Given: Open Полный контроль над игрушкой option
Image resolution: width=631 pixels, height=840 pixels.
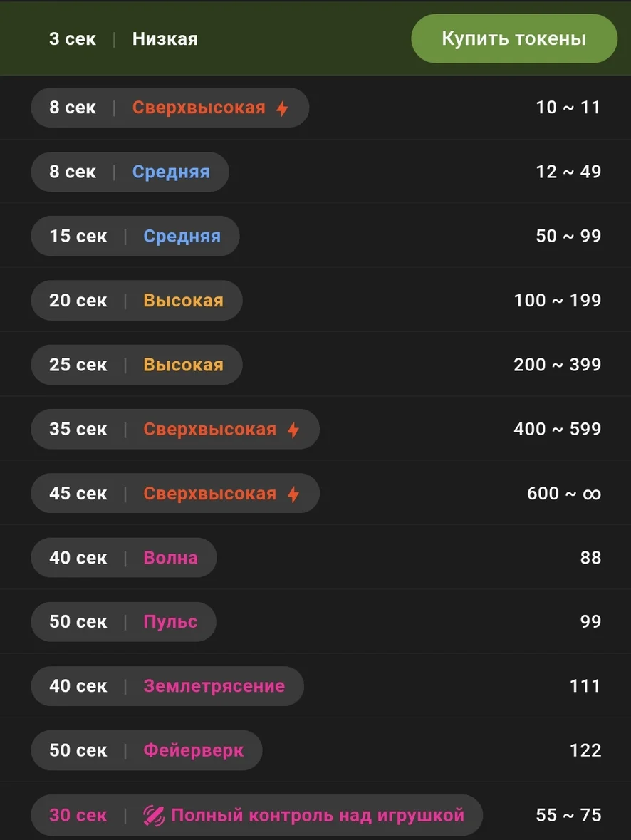Looking at the screenshot, I should pyautogui.click(x=256, y=815).
